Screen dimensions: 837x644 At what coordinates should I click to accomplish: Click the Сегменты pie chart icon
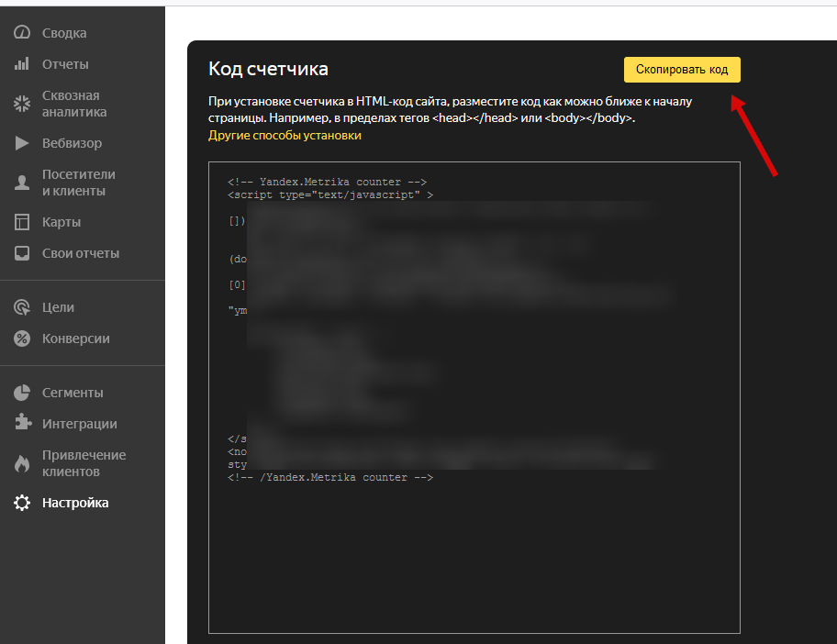coord(22,393)
